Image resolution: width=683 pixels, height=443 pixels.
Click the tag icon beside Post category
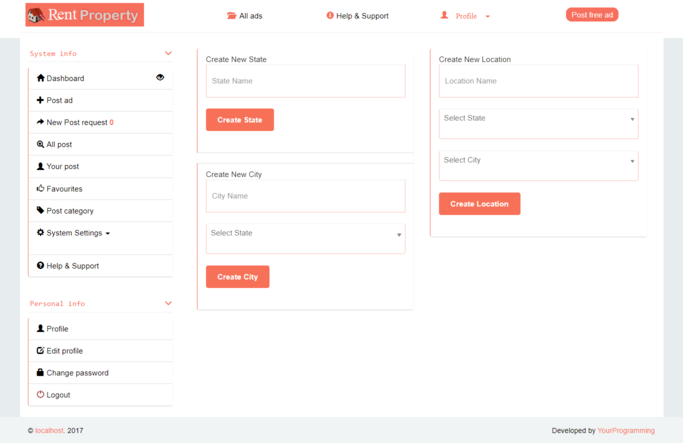[40, 211]
